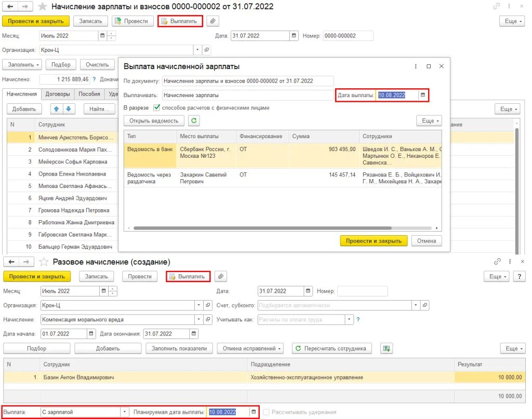Viewport: 532px width, 419px height.
Task: Click horizontal scrollbar in payment dialog table
Action: [262, 228]
